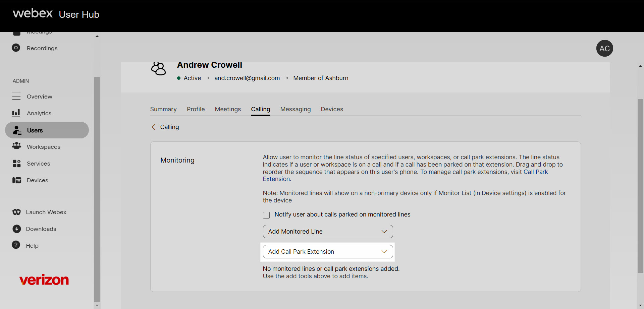Click the Help question mark icon
The width and height of the screenshot is (644, 309).
click(16, 245)
